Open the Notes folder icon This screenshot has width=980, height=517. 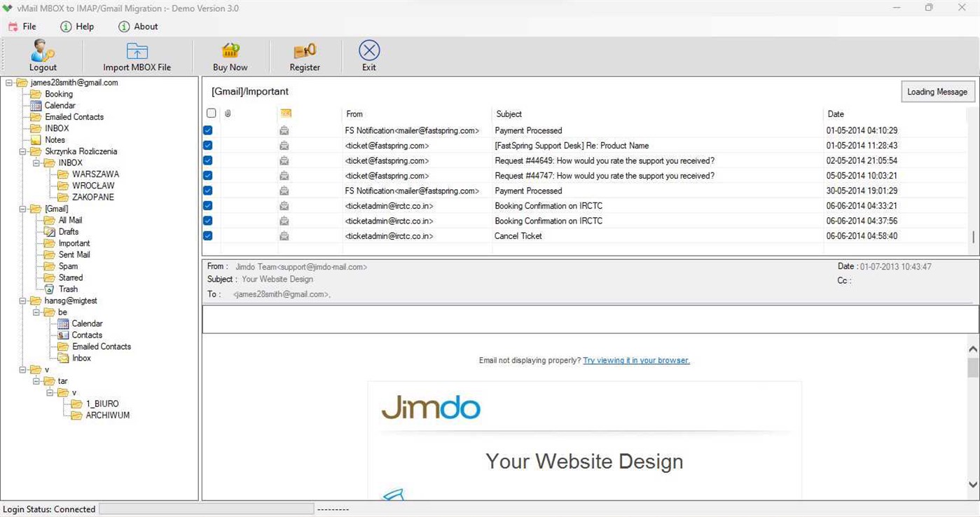[36, 139]
